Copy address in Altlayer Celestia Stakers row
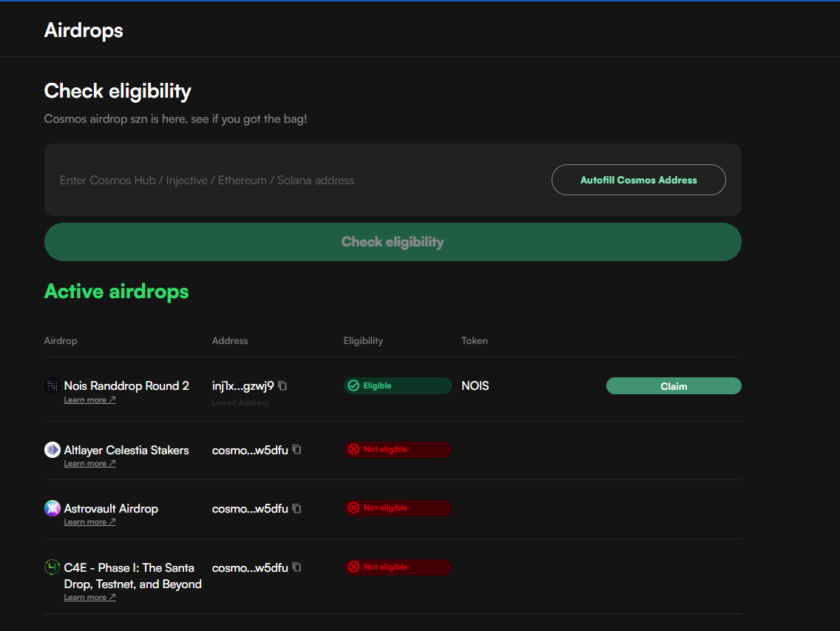 297,450
